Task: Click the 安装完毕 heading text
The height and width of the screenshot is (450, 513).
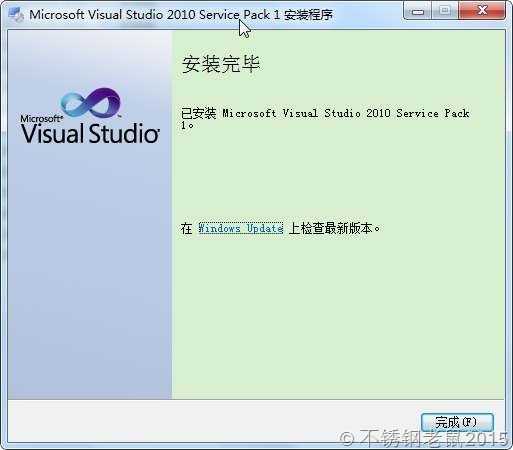Action: pos(221,64)
